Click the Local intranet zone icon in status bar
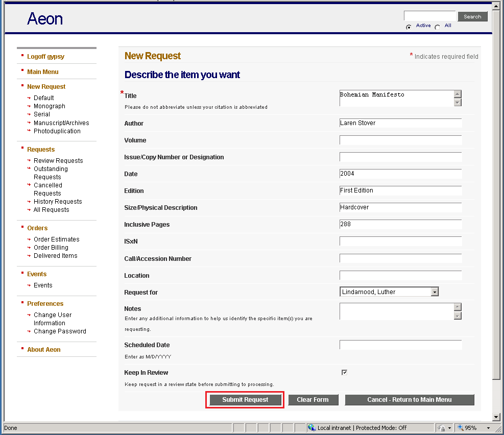Screen dimensions: 504x435 (311, 427)
